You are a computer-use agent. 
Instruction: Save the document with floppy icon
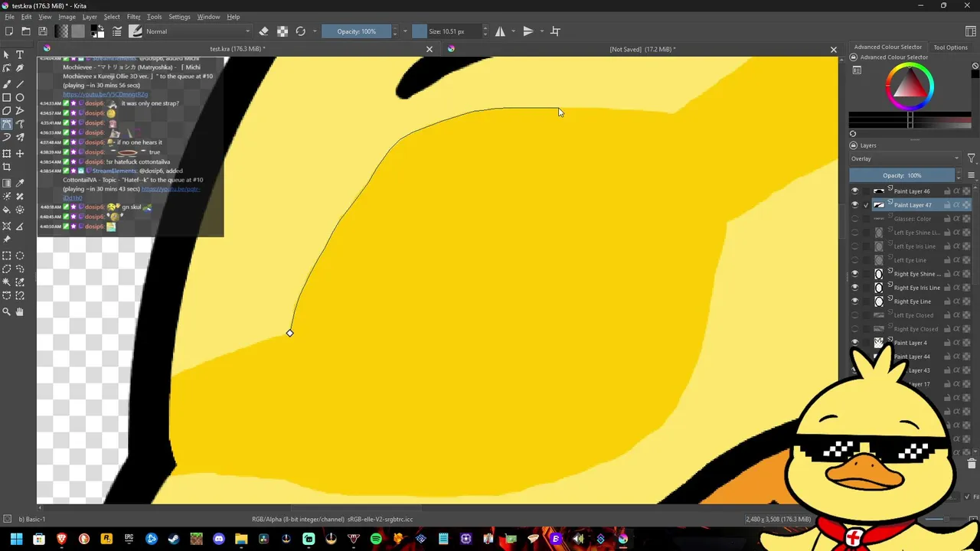tap(43, 31)
